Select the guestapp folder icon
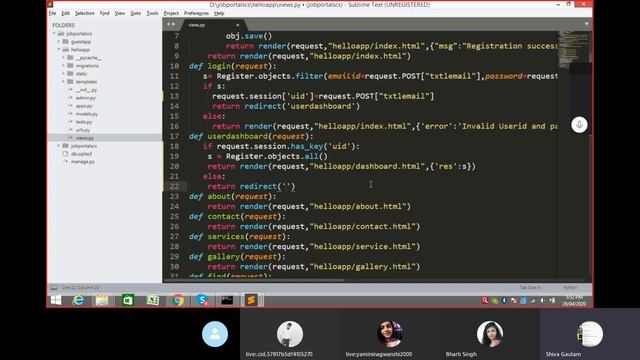Image resolution: width=640 pixels, height=360 pixels. click(x=65, y=42)
